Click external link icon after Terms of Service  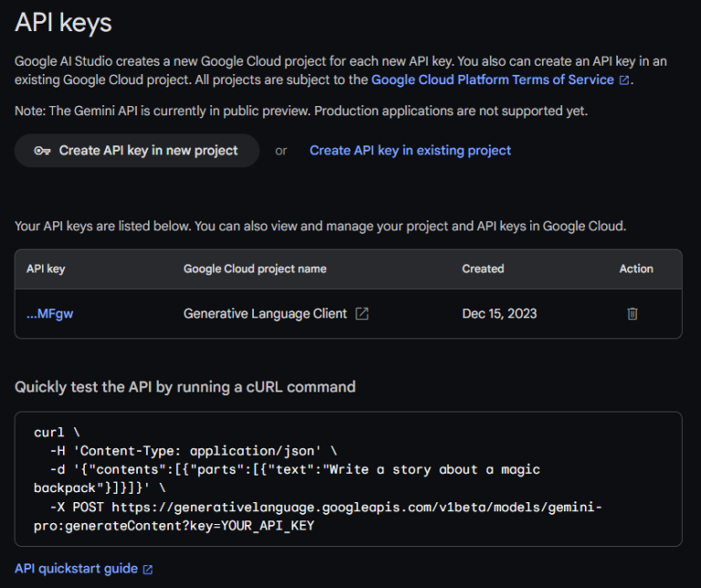tap(624, 80)
